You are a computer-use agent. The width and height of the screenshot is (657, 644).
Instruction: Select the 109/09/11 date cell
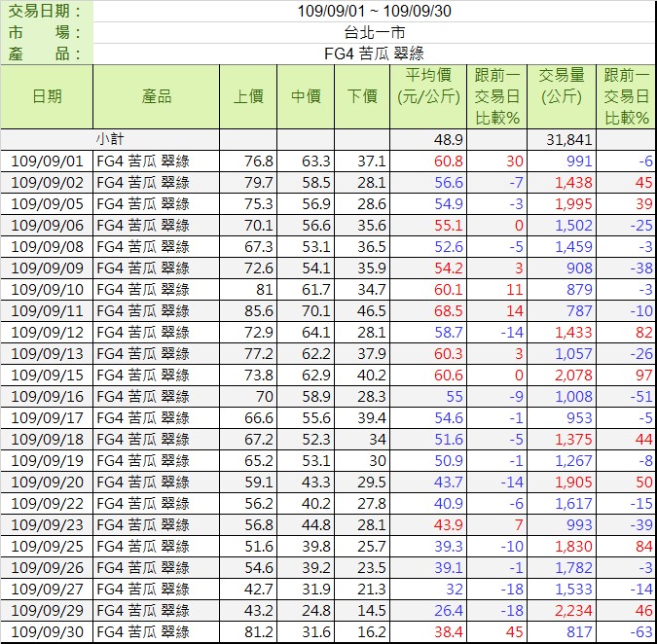pyautogui.click(x=47, y=310)
